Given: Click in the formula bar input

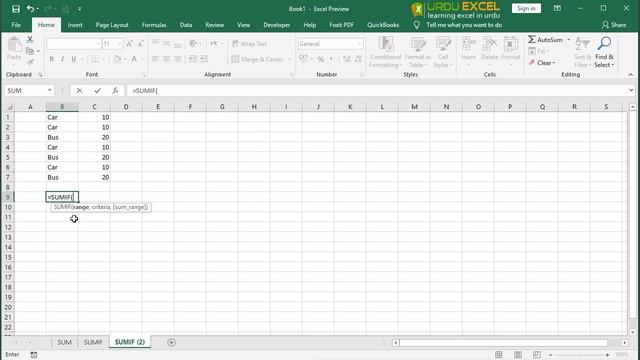Looking at the screenshot, I should (377, 91).
